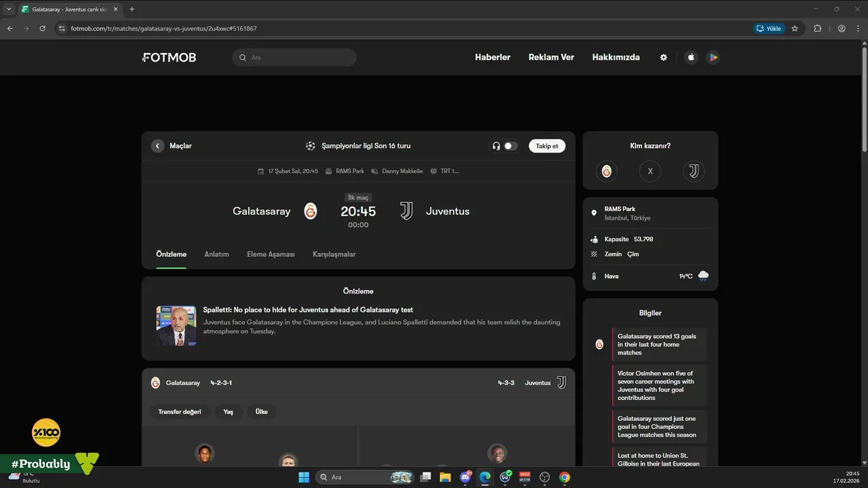Image resolution: width=868 pixels, height=488 pixels.
Task: Open Discord from the taskbar
Action: (x=465, y=477)
